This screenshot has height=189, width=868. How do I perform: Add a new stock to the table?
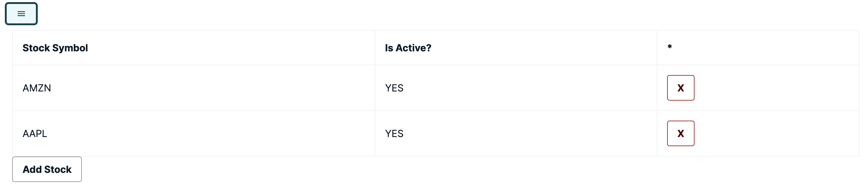pos(47,169)
